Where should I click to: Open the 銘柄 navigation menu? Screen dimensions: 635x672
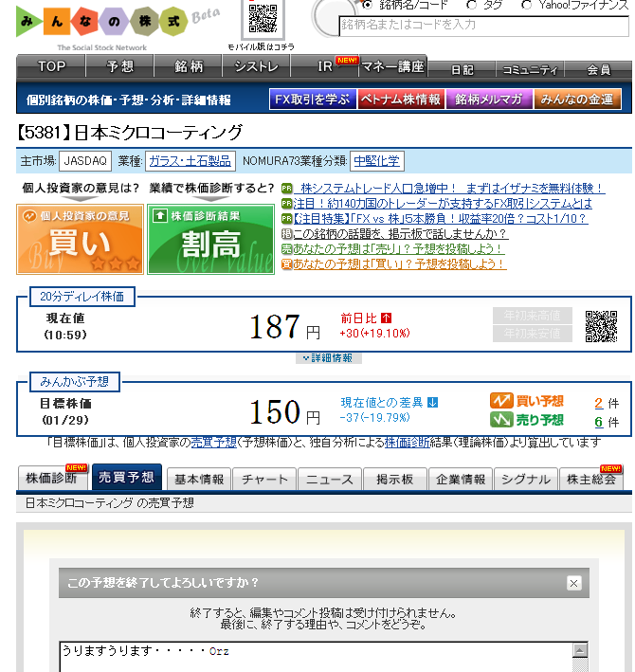point(188,66)
